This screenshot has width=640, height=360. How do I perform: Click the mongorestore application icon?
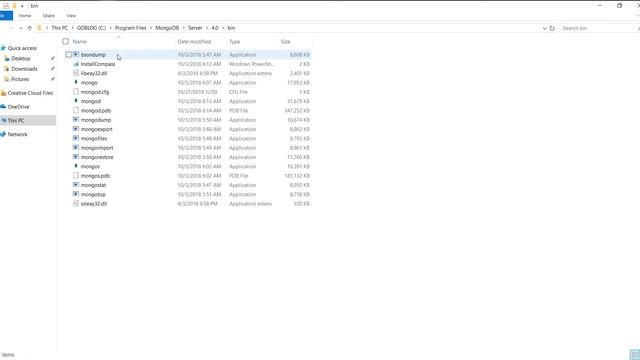point(76,157)
